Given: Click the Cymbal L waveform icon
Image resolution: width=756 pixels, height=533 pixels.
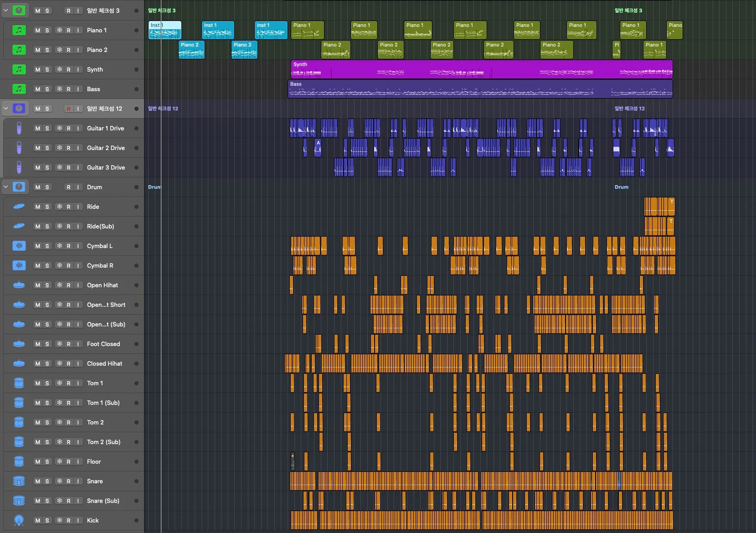Looking at the screenshot, I should [19, 246].
